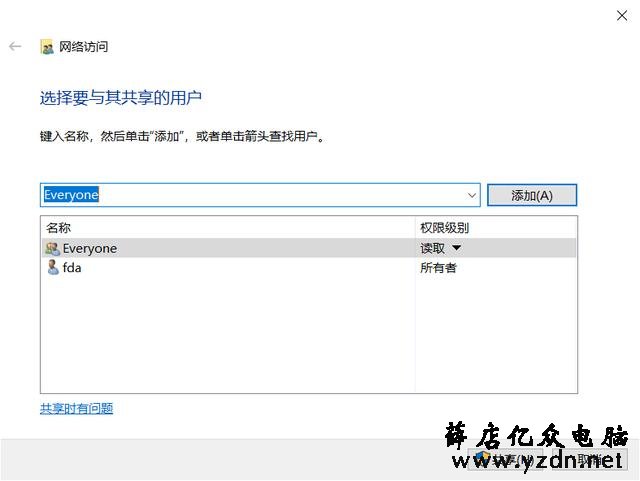
Task: Click the fda user icon
Action: pyautogui.click(x=53, y=267)
